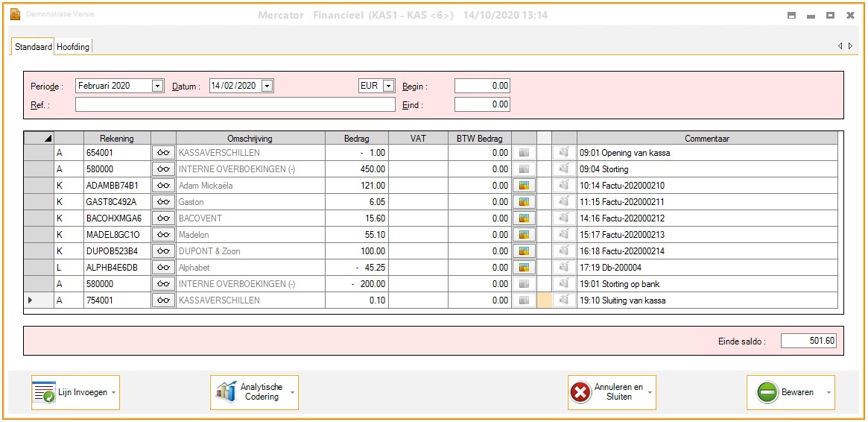
Task: Click the document icon before 'Sluiting van kassa'
Action: click(564, 300)
